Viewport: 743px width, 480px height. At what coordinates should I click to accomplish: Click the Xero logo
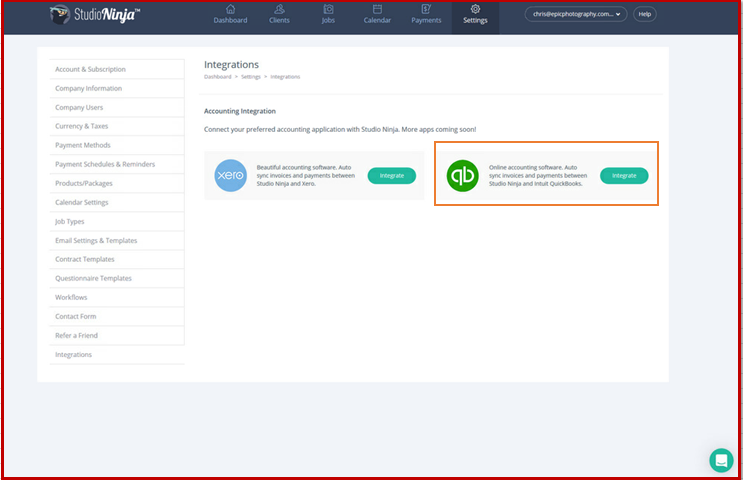(x=230, y=175)
